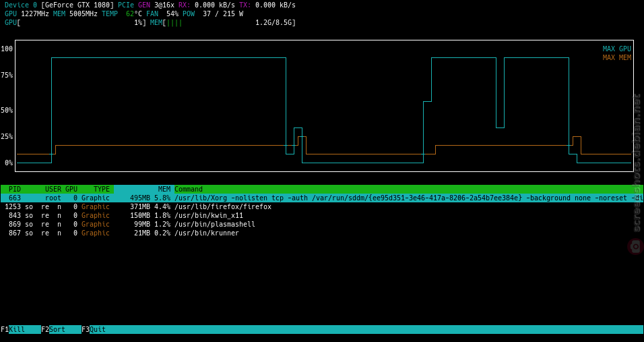644x342 pixels.
Task: Click the 25% axis label on the chart
Action: 7,136
